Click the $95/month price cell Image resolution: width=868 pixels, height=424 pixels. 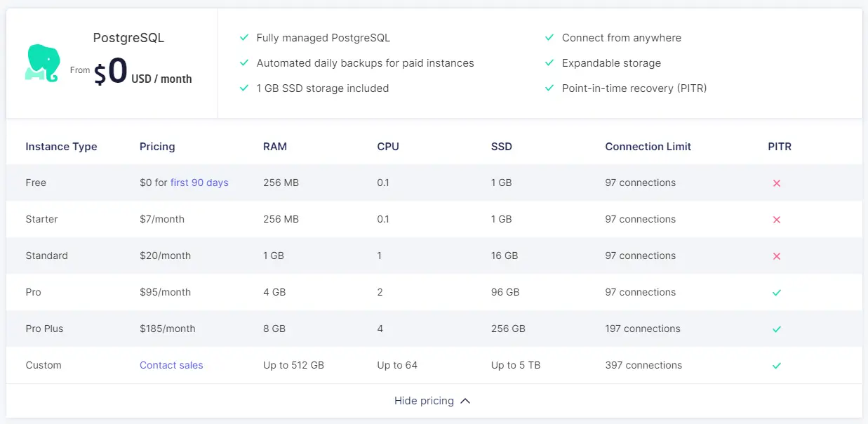(x=165, y=292)
